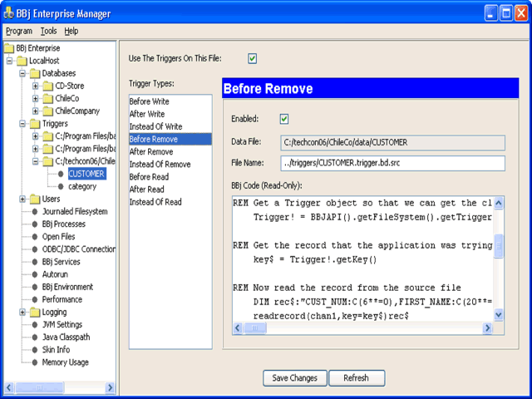532x399 pixels.
Task: Open ODBC/JDBC Connections tree item
Action: point(79,249)
